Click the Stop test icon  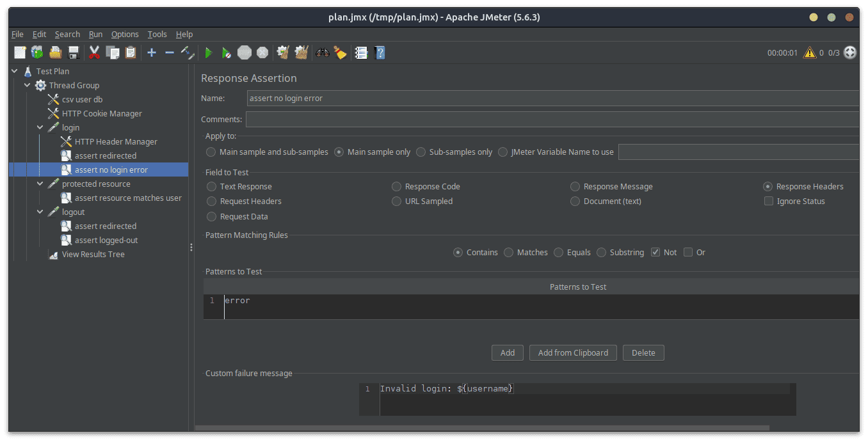click(x=245, y=52)
